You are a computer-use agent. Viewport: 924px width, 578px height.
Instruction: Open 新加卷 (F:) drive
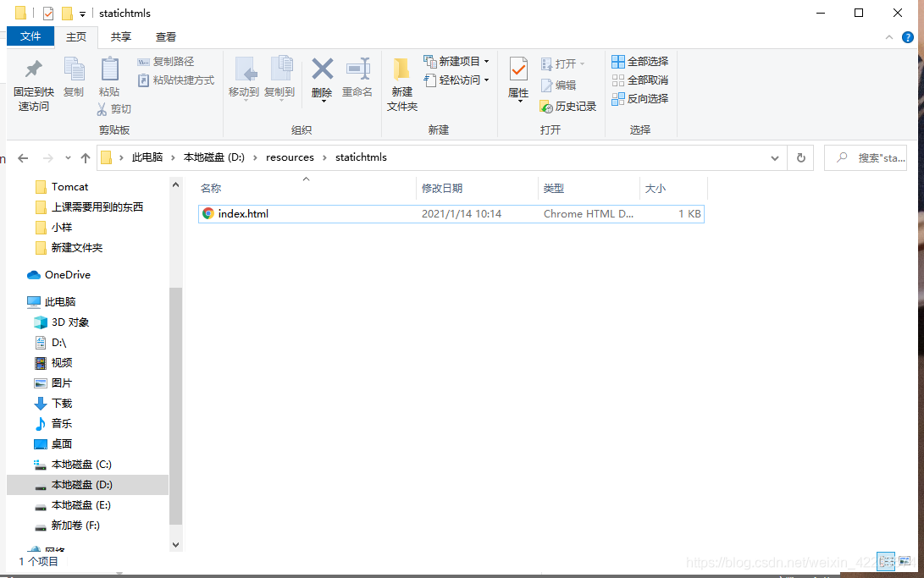coord(67,525)
